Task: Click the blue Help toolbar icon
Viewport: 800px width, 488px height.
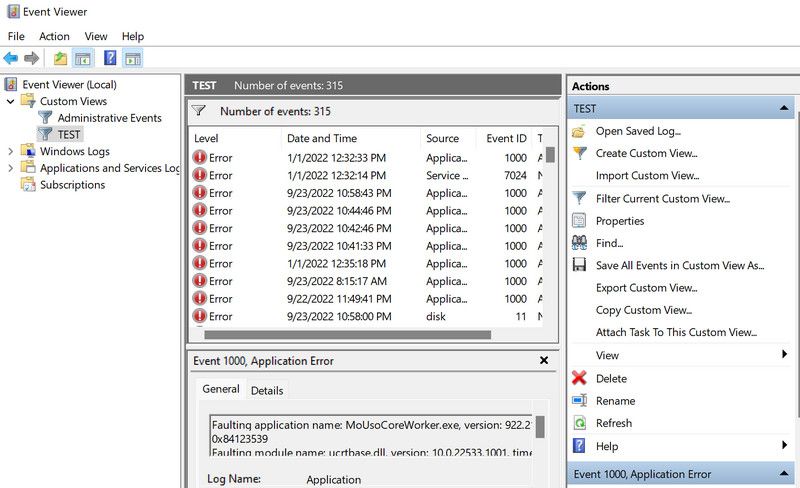Action: tap(110, 58)
